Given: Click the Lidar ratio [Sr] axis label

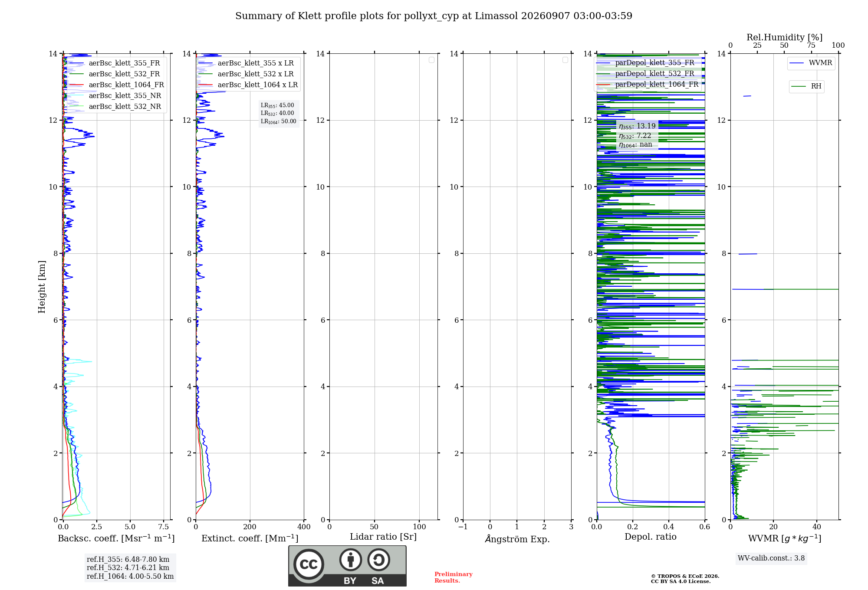Looking at the screenshot, I should tap(383, 537).
